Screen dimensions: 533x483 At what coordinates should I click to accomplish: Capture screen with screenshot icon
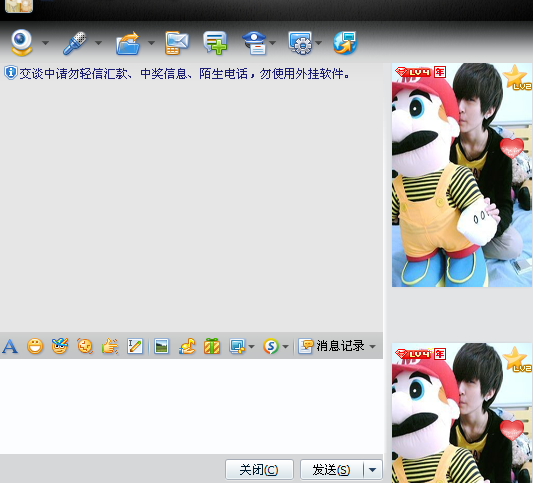click(237, 346)
